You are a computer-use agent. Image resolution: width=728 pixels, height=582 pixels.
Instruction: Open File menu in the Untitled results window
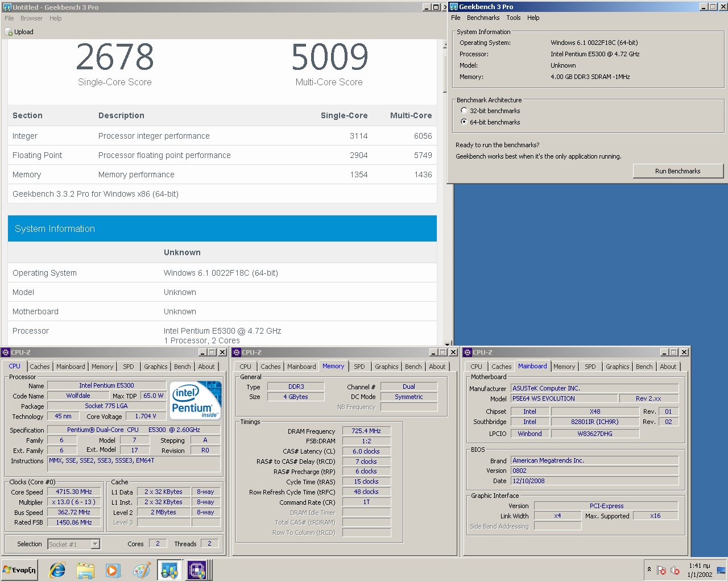click(9, 18)
